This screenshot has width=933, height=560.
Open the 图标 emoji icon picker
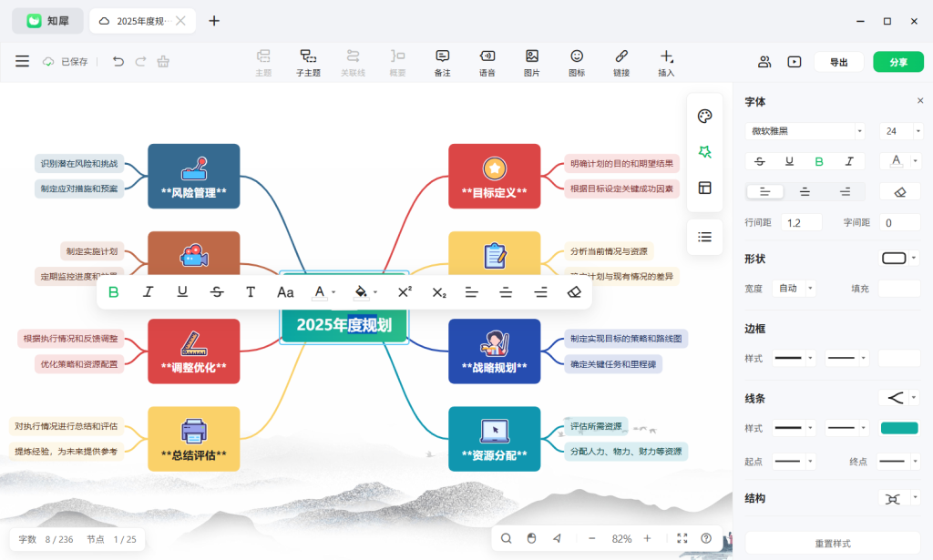coord(577,63)
